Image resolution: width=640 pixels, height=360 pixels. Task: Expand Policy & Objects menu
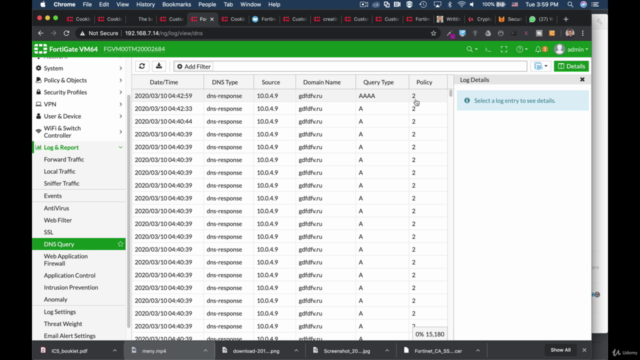79,80
